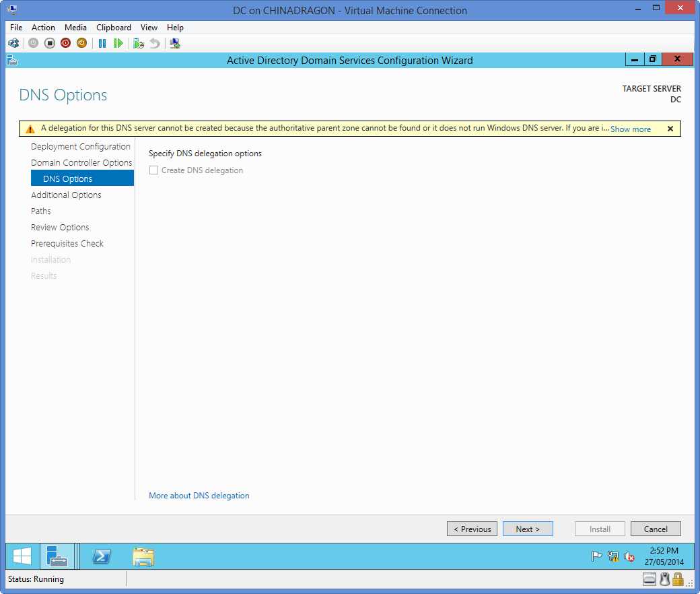The image size is (700, 594).
Task: Open the Media menu
Action: tap(75, 27)
